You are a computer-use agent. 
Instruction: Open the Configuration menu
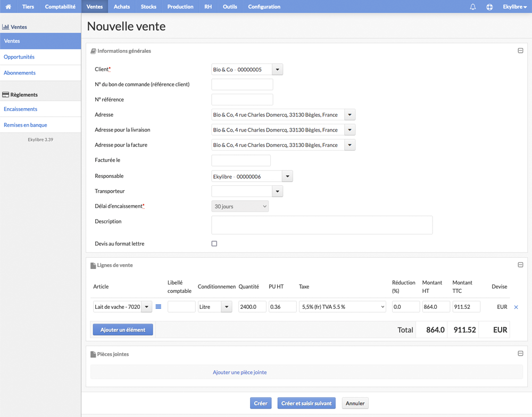264,6
